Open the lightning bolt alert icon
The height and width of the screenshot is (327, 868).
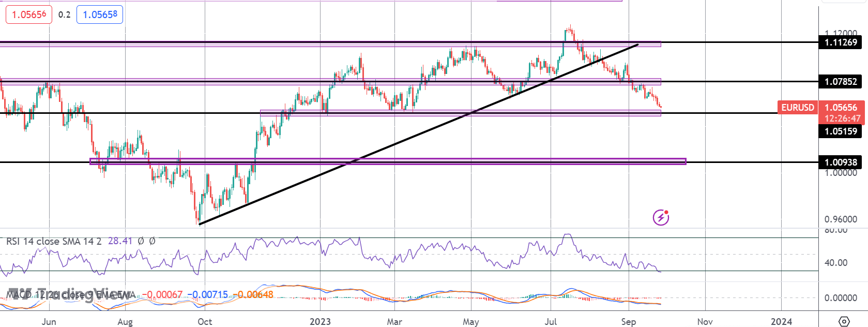(x=661, y=217)
